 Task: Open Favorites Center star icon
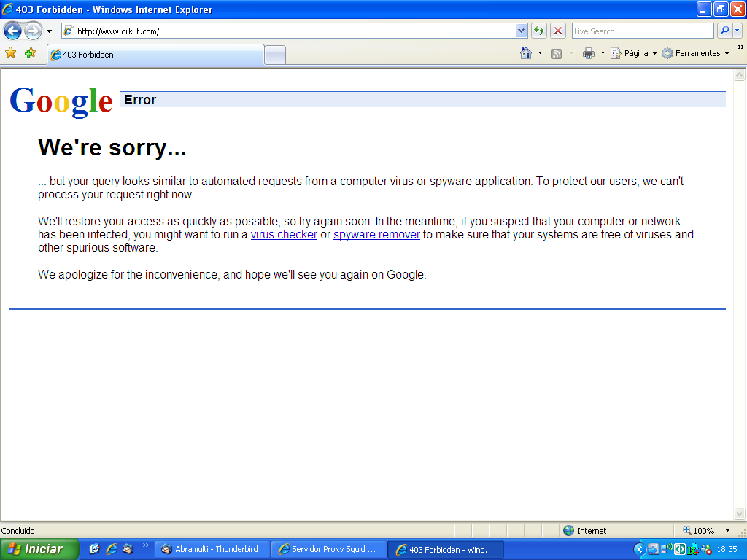click(10, 52)
